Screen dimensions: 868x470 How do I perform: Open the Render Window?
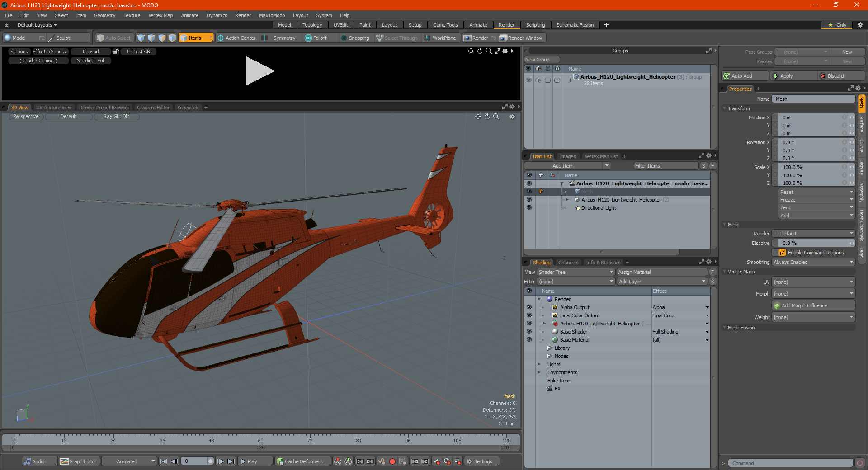521,38
